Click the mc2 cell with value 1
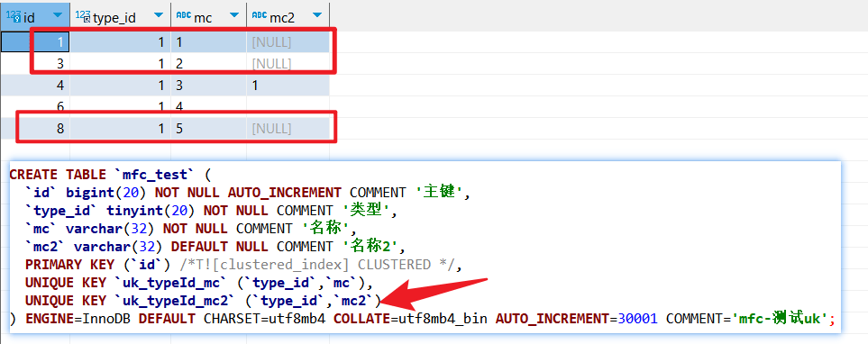Image resolution: width=868 pixels, height=344 pixels. (x=288, y=86)
